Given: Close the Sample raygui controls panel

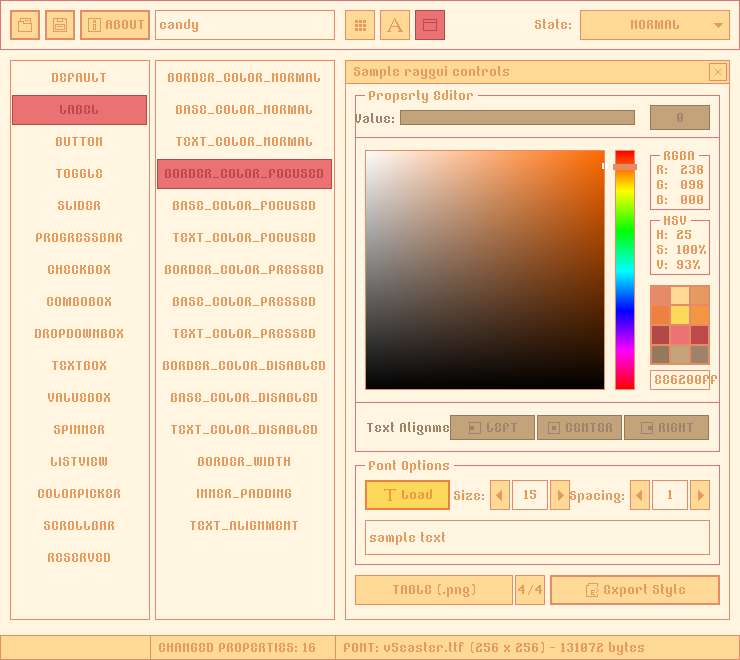Looking at the screenshot, I should pyautogui.click(x=717, y=72).
